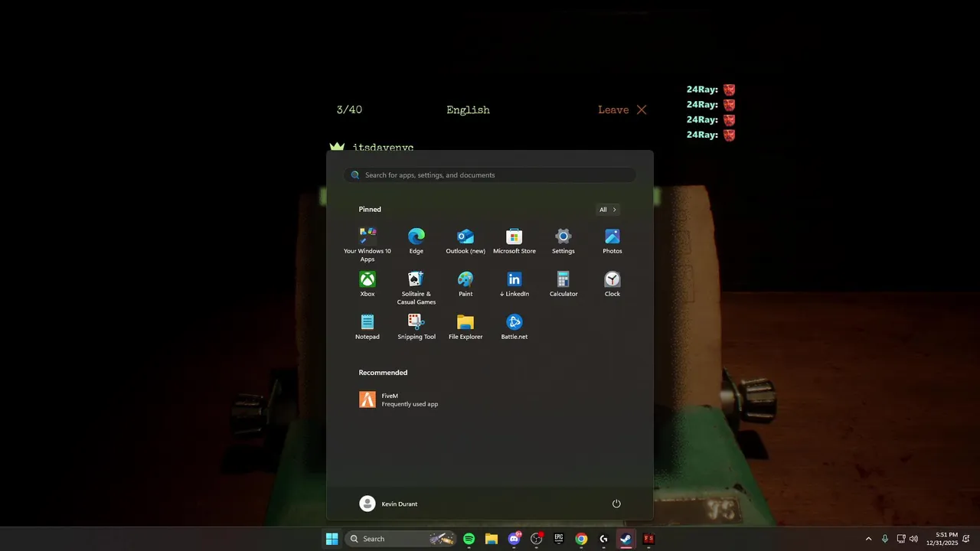Click the Windows Start button on taskbar

(332, 539)
